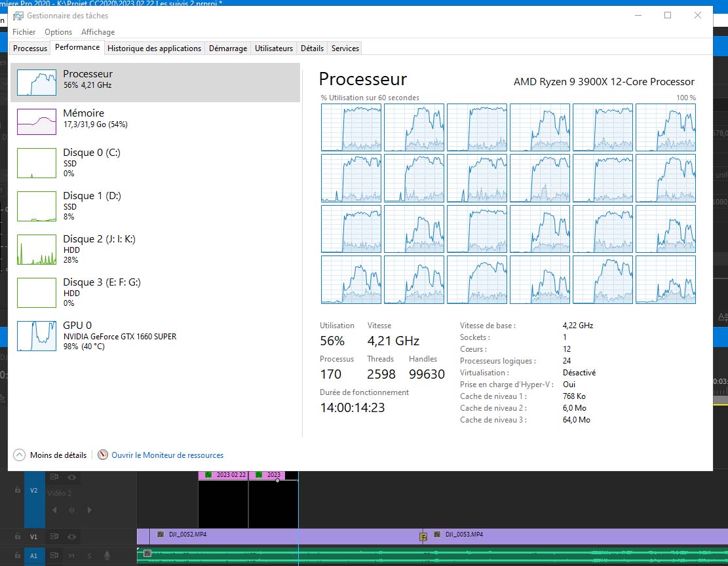Click the fx badge on DJI_0053.MP4 clip
The width and height of the screenshot is (728, 566).
(x=436, y=535)
